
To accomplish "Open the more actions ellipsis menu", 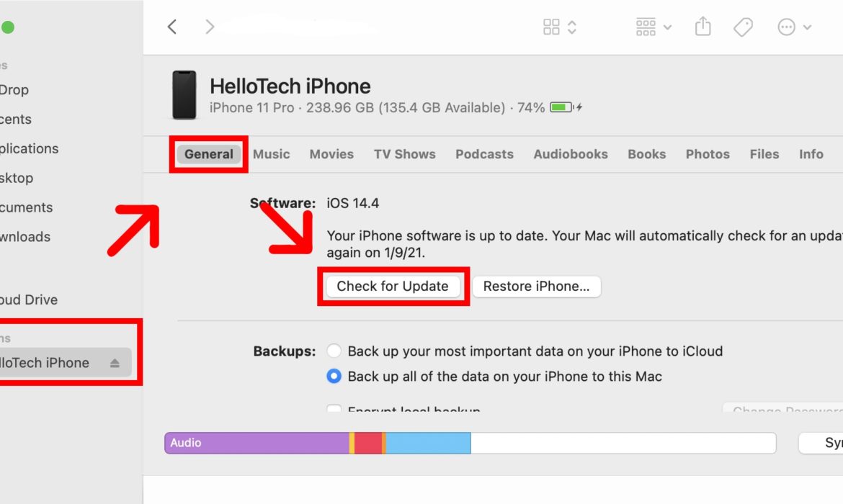I will pyautogui.click(x=795, y=27).
